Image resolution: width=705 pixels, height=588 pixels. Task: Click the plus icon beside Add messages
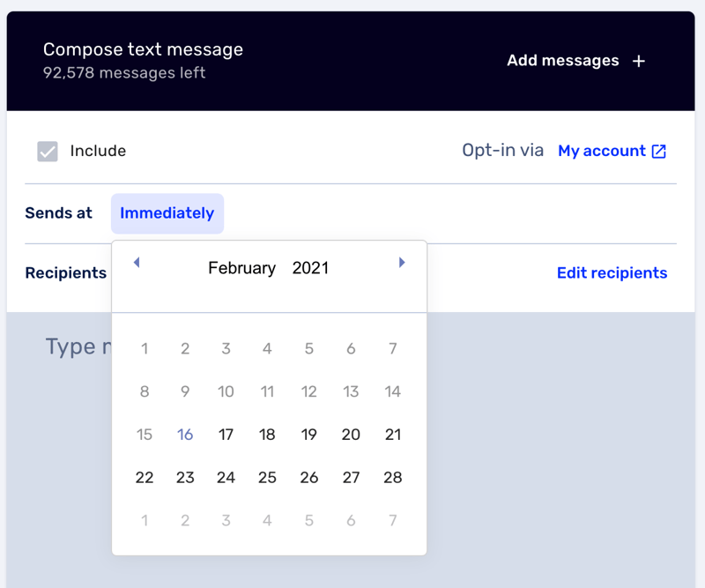638,61
